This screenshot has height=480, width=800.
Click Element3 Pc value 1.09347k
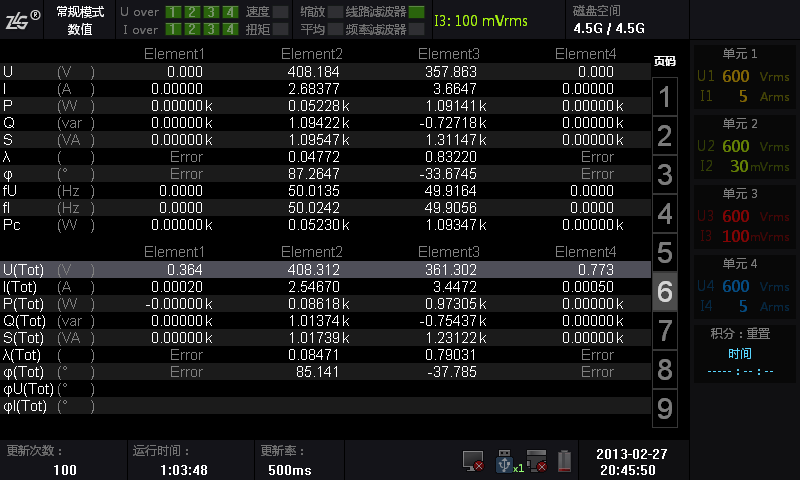click(456, 225)
